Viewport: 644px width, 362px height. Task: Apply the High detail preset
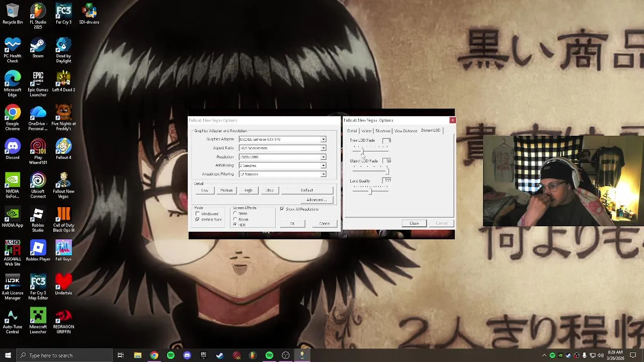point(248,191)
